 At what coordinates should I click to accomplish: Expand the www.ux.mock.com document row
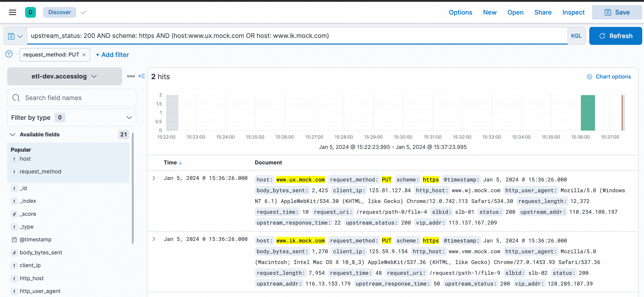tap(154, 178)
